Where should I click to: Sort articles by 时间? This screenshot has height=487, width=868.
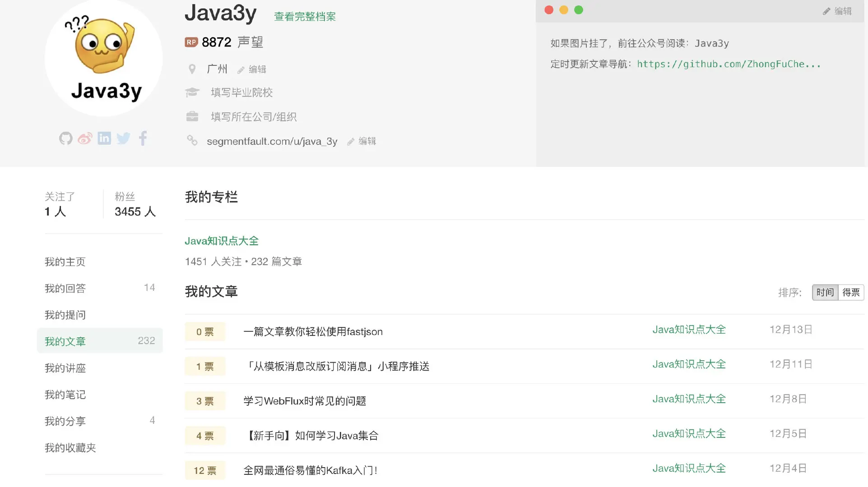tap(825, 293)
